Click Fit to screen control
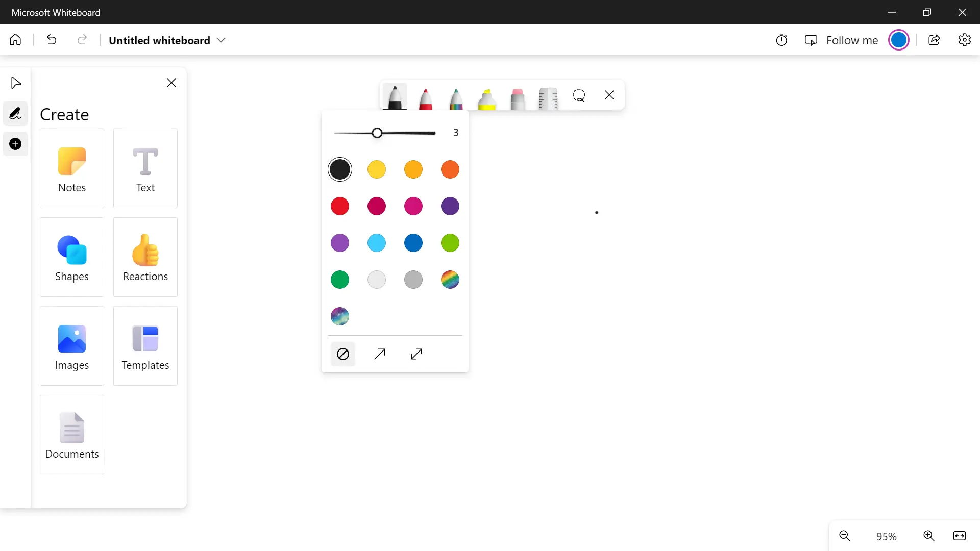 (x=960, y=536)
